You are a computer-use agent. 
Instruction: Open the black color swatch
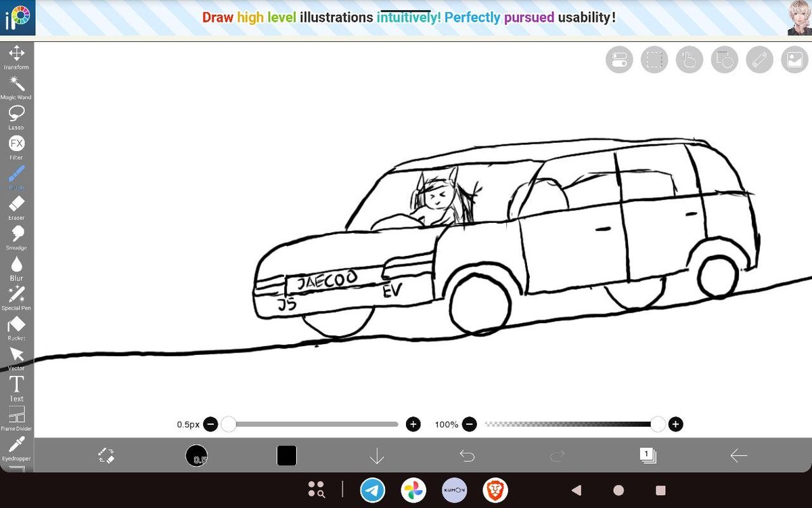[287, 456]
